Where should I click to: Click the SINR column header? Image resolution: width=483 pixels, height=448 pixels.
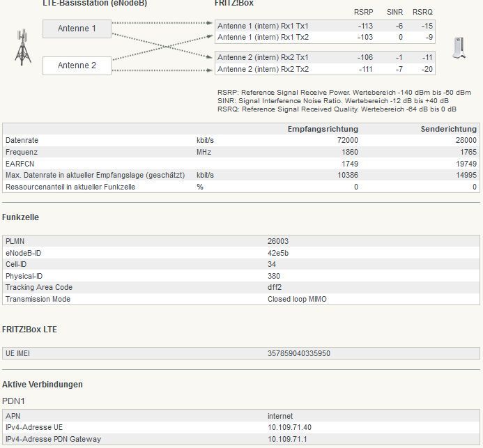[394, 12]
